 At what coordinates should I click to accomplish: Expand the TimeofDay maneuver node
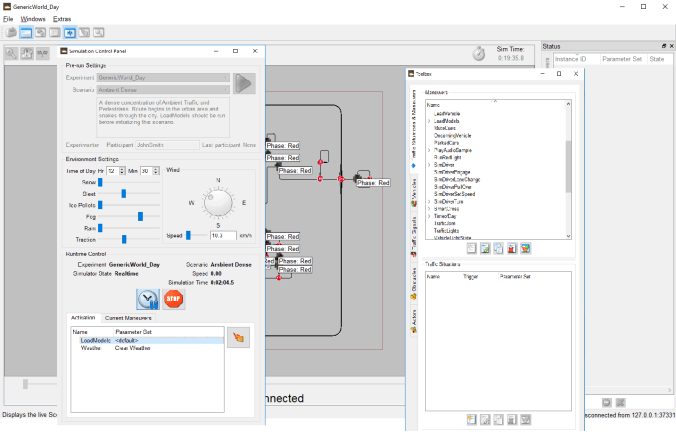tap(429, 216)
